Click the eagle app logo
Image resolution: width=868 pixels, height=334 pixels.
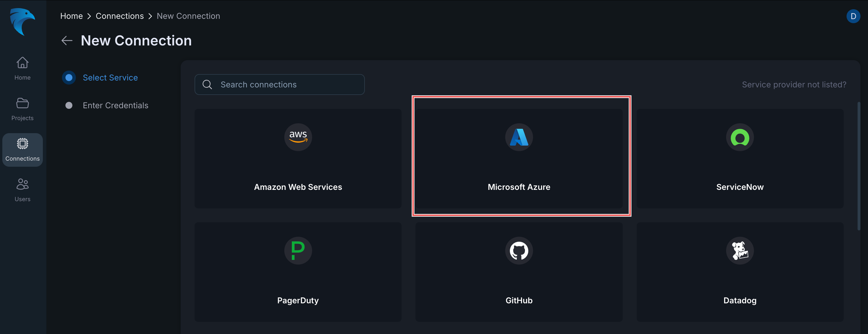[22, 21]
